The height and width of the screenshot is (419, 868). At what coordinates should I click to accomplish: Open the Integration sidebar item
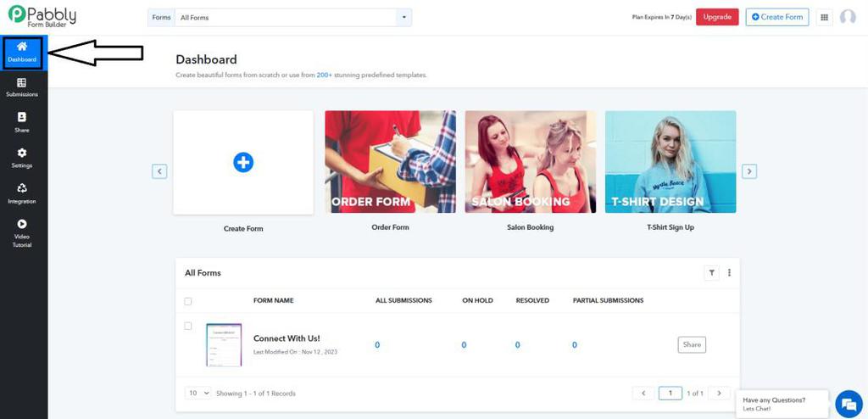tap(22, 193)
